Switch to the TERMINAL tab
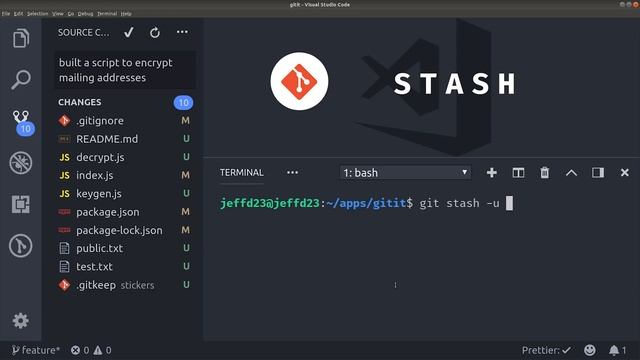 pyautogui.click(x=242, y=173)
